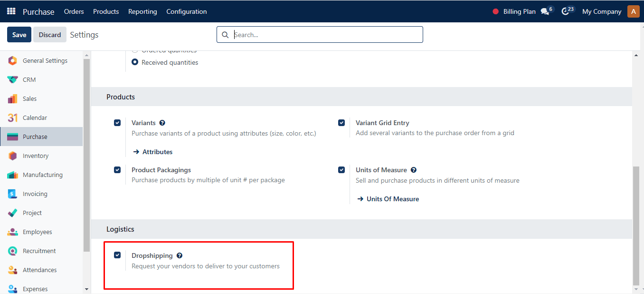Uncheck the Variants checkbox

(x=117, y=123)
